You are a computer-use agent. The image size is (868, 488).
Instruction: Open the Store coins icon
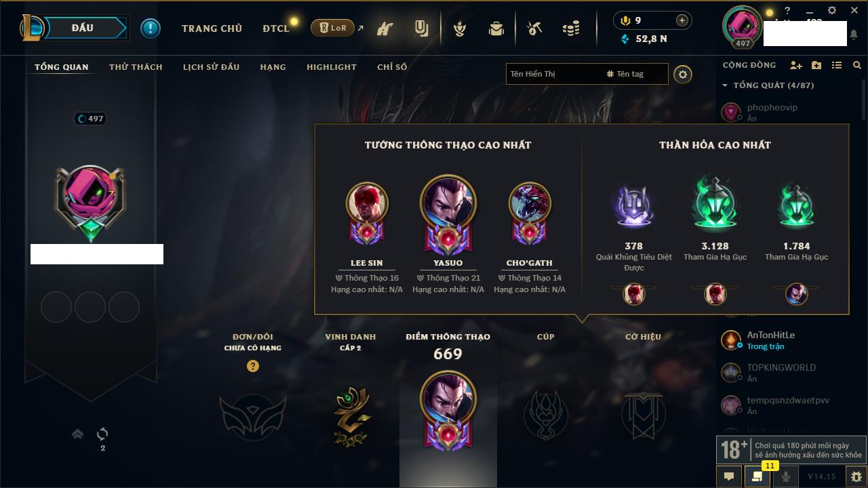pos(571,28)
